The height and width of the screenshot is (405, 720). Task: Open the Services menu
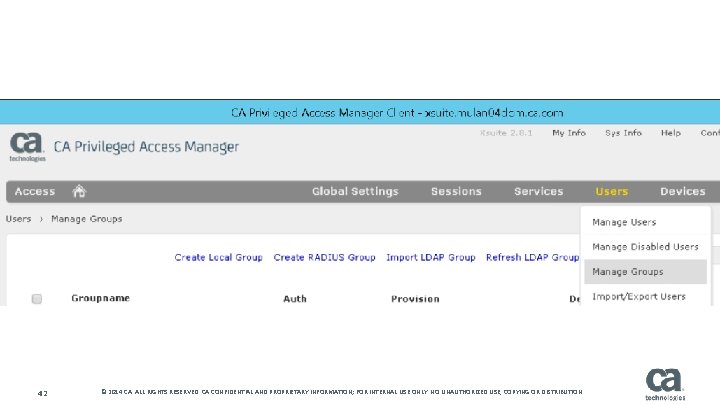pyautogui.click(x=539, y=191)
